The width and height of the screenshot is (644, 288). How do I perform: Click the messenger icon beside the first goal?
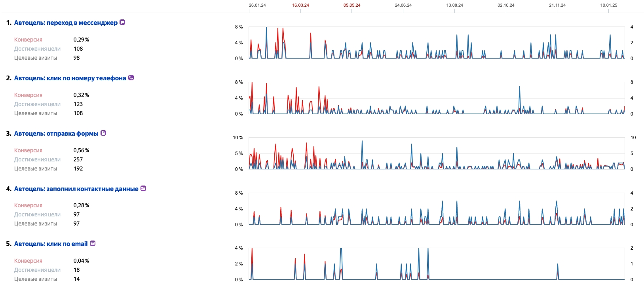point(122,23)
